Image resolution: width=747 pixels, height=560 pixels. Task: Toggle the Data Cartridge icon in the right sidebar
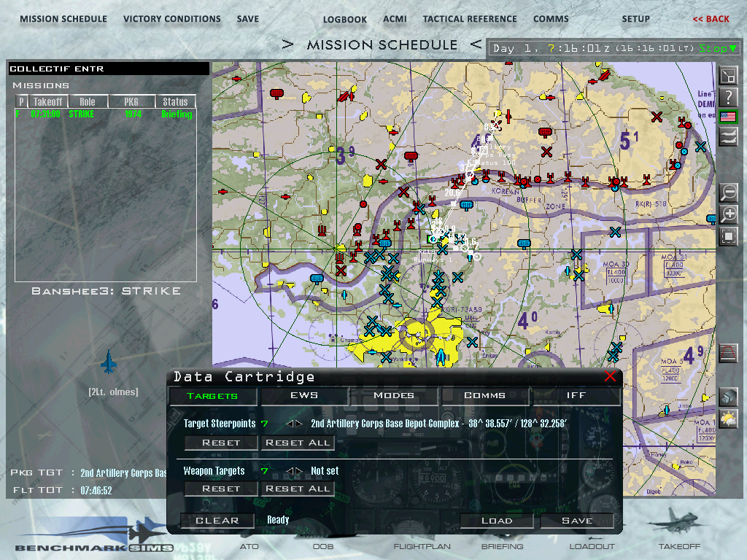coord(728,396)
